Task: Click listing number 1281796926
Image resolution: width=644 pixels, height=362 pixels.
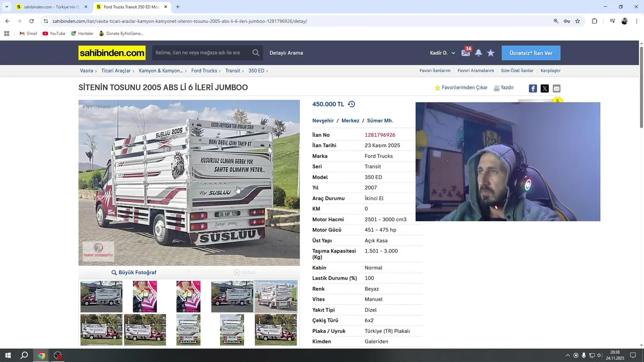Action: point(380,135)
